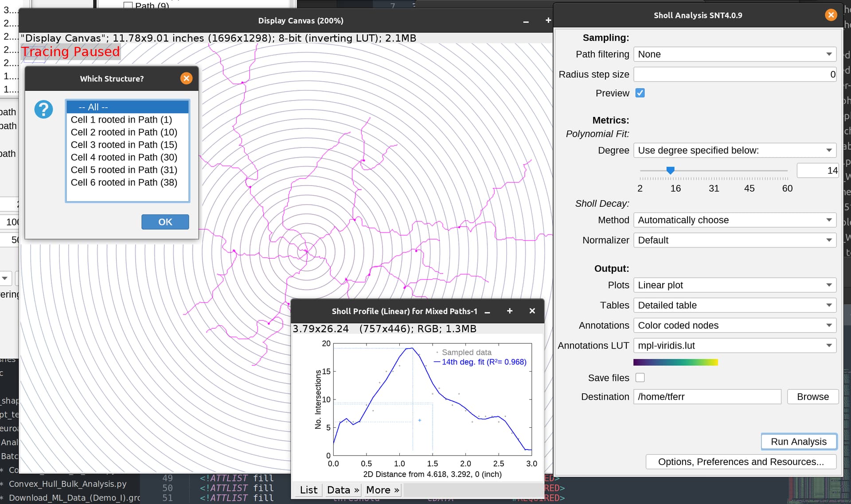Screen dimensions: 851x504
Task: Confirm structure selection with OK
Action: (165, 221)
